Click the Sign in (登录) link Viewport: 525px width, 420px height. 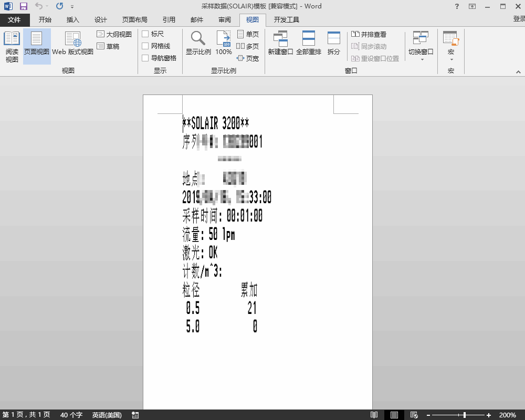[x=519, y=19]
